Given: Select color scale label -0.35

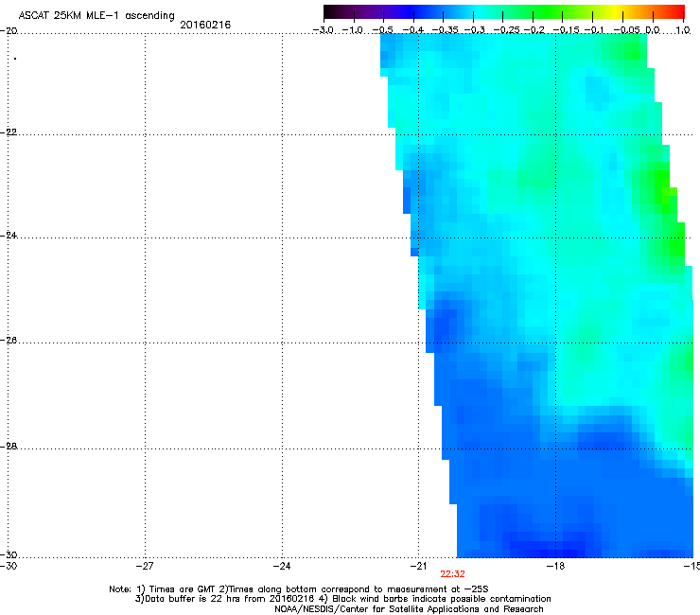Looking at the screenshot, I should 446,30.
